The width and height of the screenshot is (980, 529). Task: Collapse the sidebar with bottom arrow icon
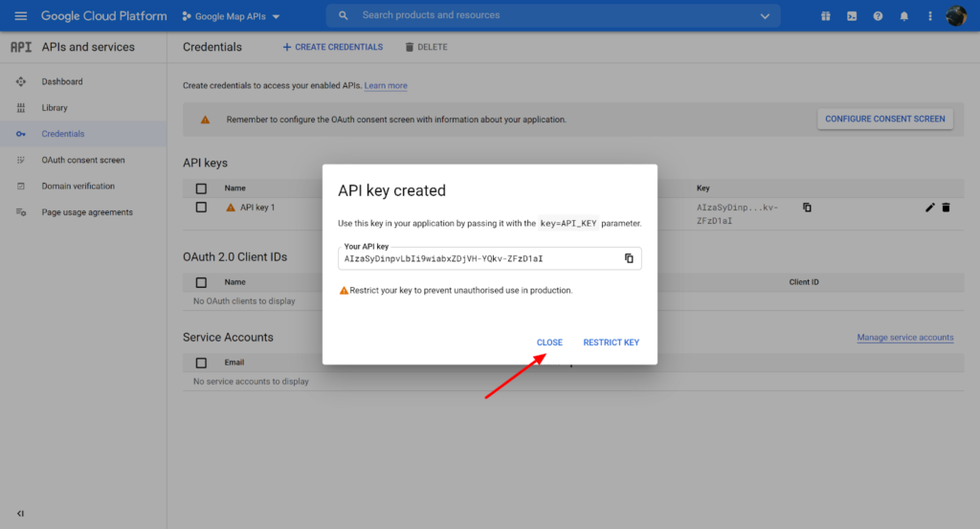pos(21,514)
